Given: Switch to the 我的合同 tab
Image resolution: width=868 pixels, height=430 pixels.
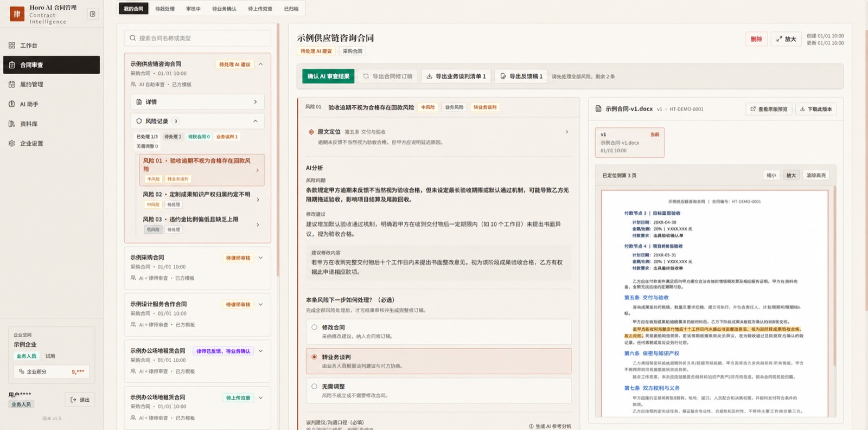Looking at the screenshot, I should click(133, 9).
